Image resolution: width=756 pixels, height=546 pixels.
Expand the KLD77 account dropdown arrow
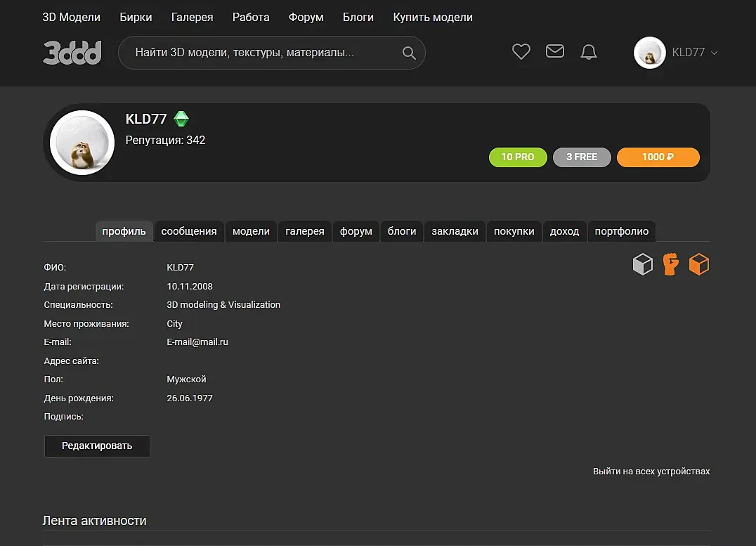(715, 53)
